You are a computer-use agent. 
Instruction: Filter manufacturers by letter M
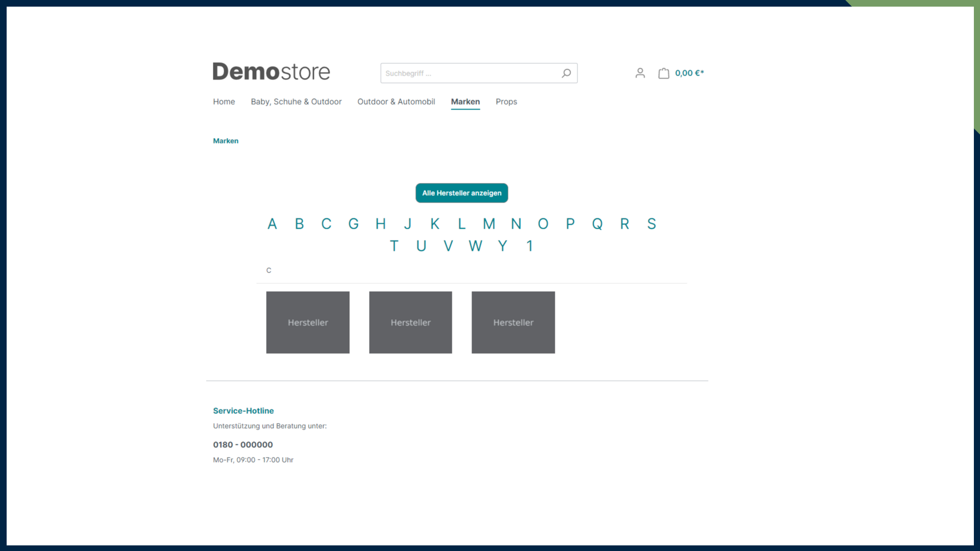488,224
